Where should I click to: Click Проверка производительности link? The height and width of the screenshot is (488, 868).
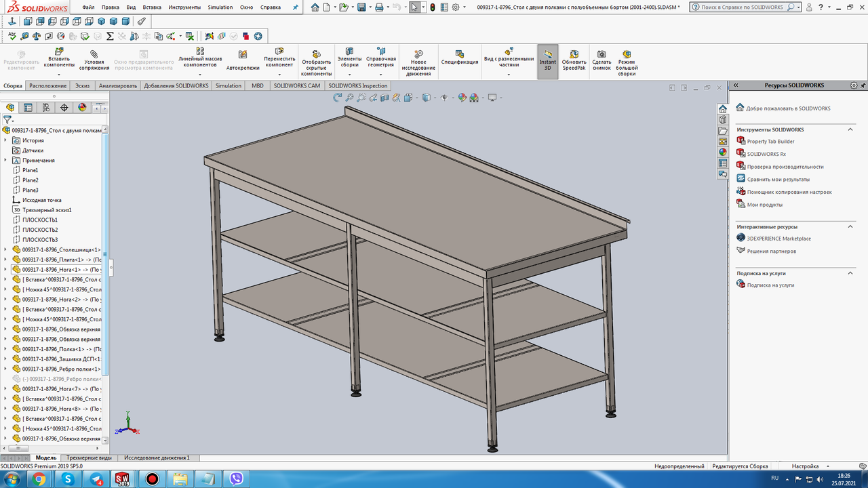(785, 167)
